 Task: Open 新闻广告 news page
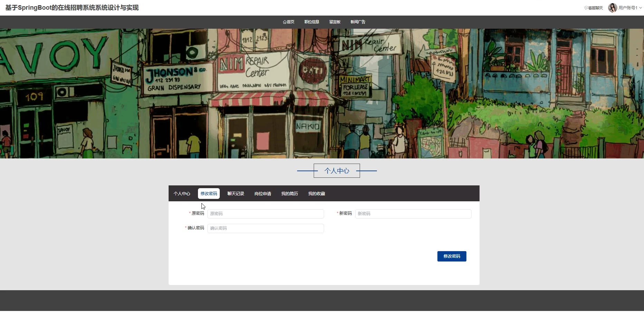[358, 22]
